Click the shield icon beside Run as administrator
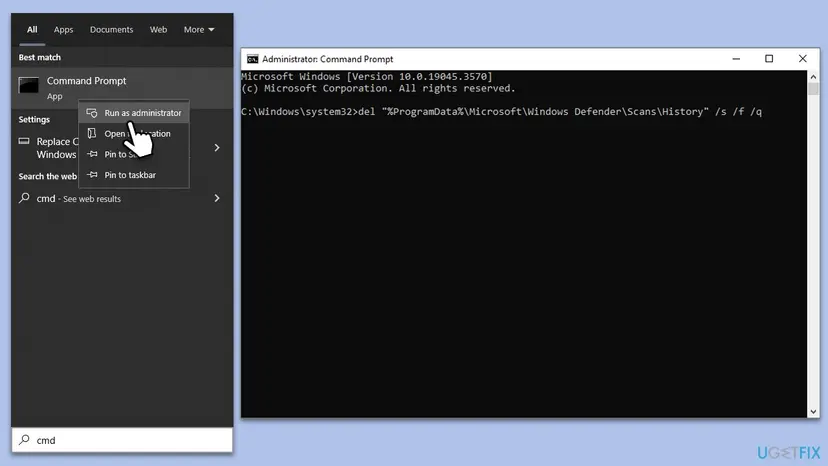This screenshot has width=828, height=466. (x=92, y=113)
